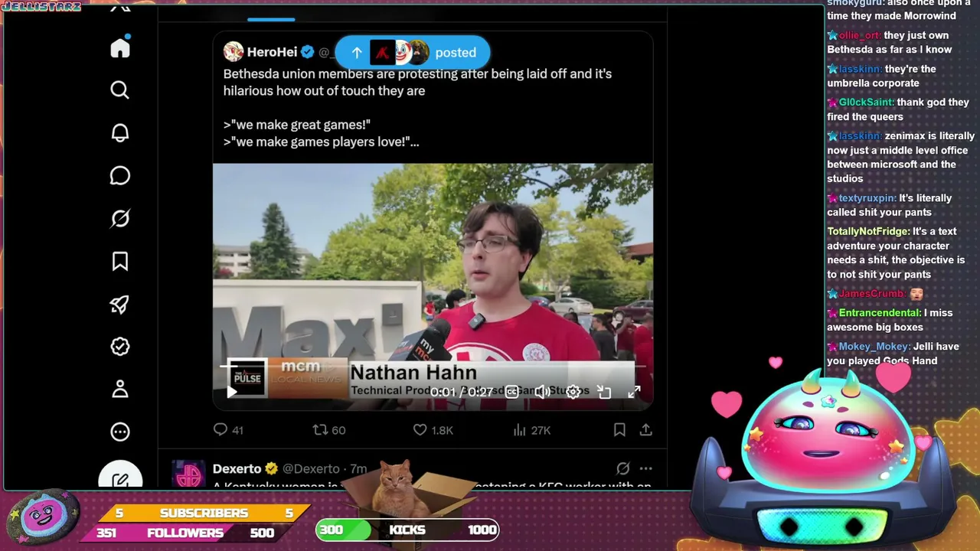This screenshot has height=551, width=980.
Task: Click the 'SUBSCRIBERS' goal bar in overlay
Action: (204, 513)
